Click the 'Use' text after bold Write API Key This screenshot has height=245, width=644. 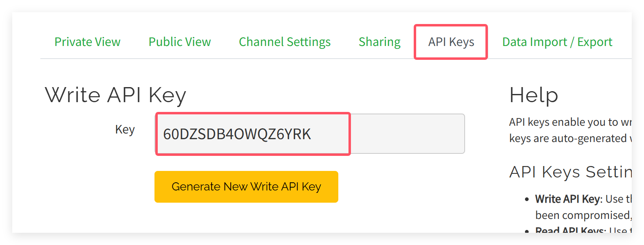tap(615, 199)
